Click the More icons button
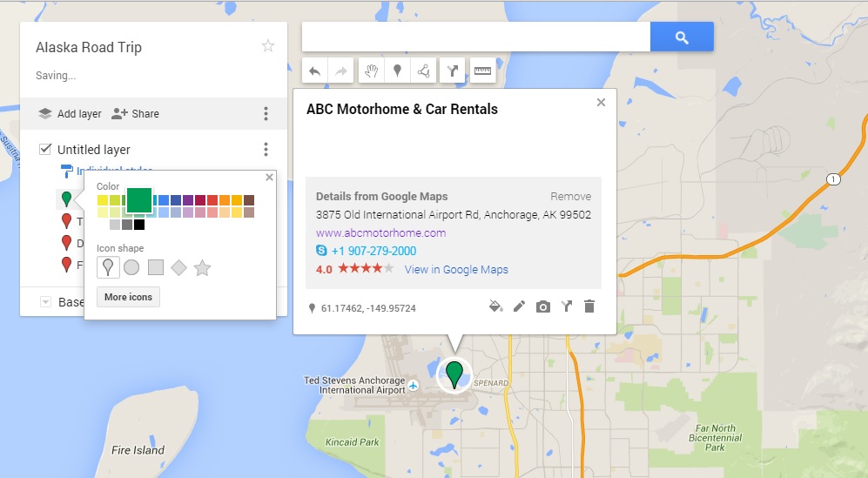The height and width of the screenshot is (478, 868). click(129, 297)
